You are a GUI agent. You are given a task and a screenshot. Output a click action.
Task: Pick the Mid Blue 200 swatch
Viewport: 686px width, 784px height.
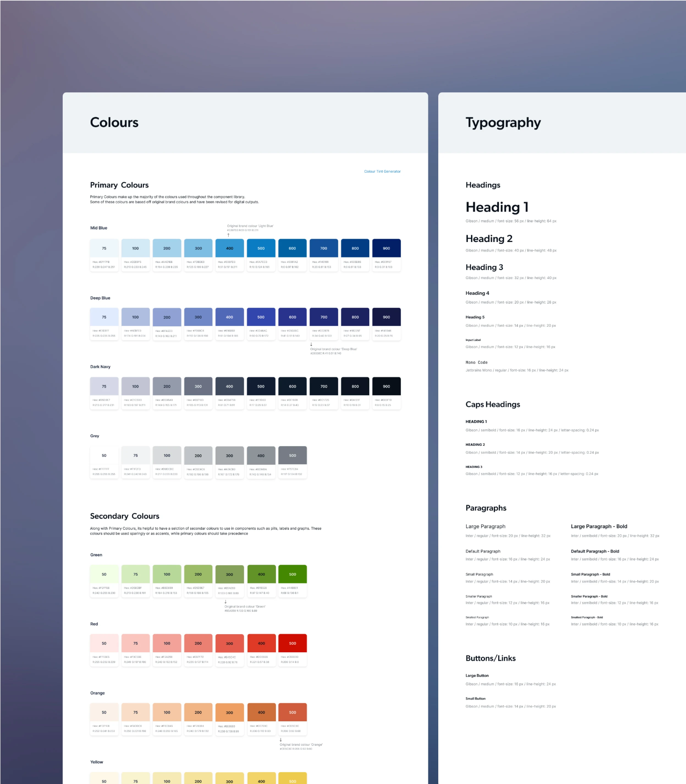[167, 255]
